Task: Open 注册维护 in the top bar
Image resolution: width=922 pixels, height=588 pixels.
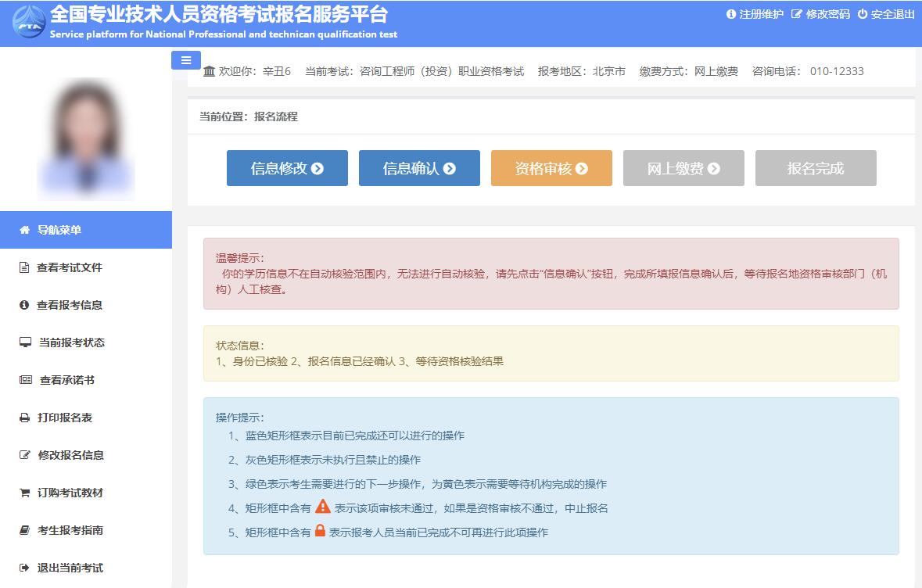Action: click(x=755, y=14)
